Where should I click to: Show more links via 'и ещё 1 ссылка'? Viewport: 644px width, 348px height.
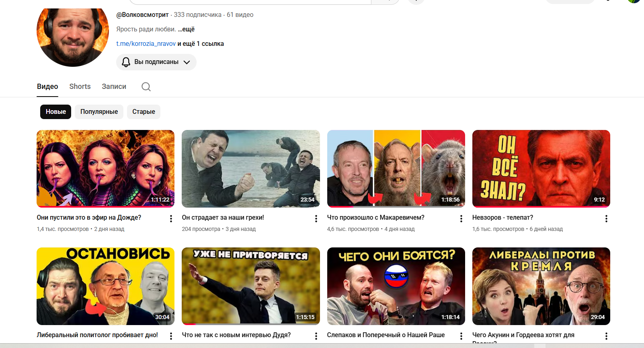coord(201,44)
